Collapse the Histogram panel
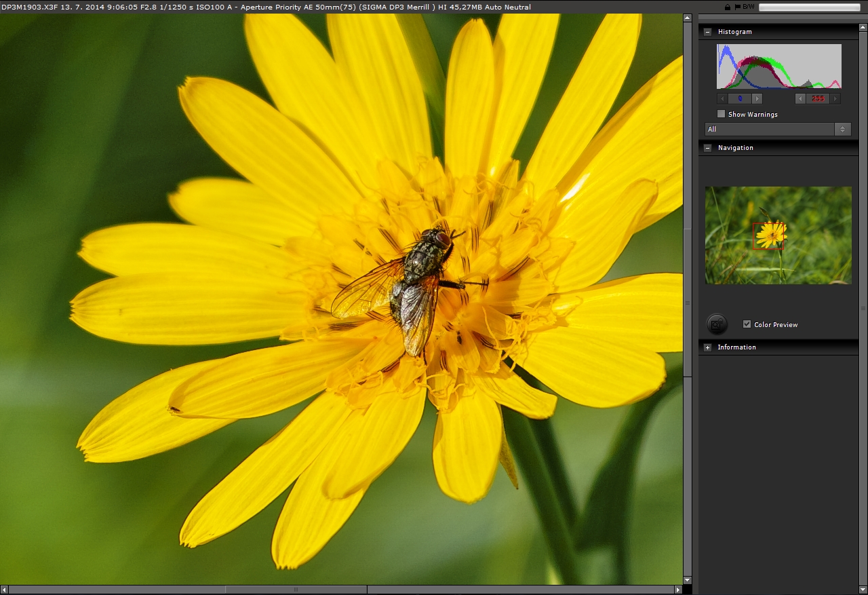This screenshot has width=868, height=595. [x=708, y=32]
